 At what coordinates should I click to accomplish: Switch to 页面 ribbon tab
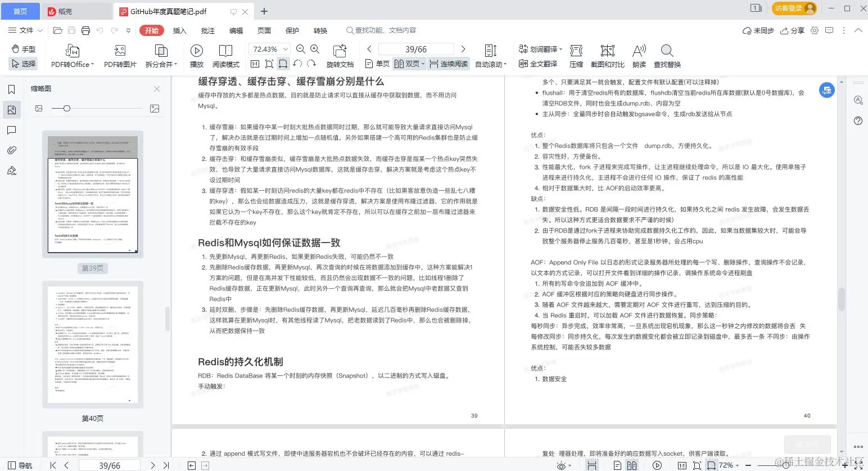pos(264,30)
